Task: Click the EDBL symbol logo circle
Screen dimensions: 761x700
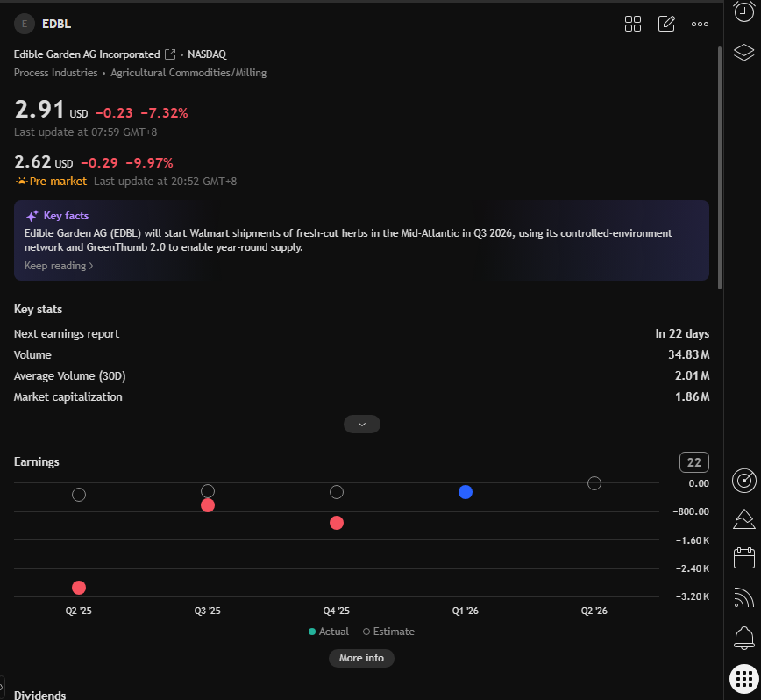Action: (25, 24)
